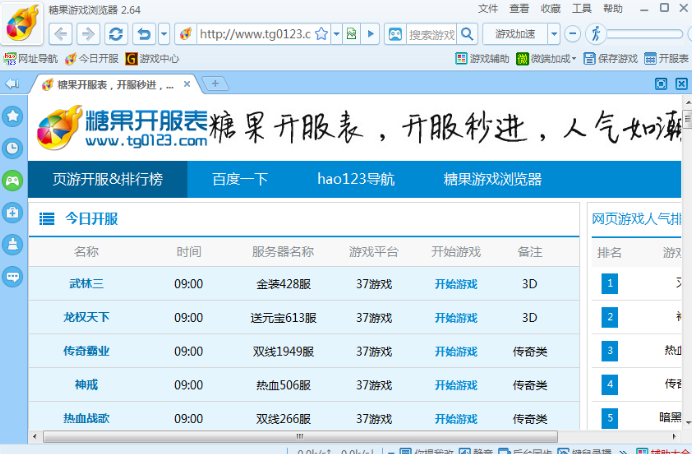Open the 游戏中心 bookmark

(x=152, y=59)
